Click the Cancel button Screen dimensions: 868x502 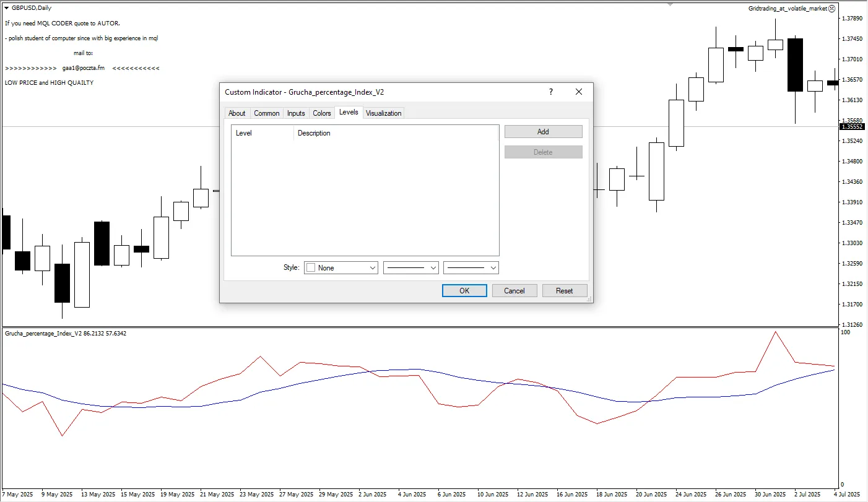[514, 291]
